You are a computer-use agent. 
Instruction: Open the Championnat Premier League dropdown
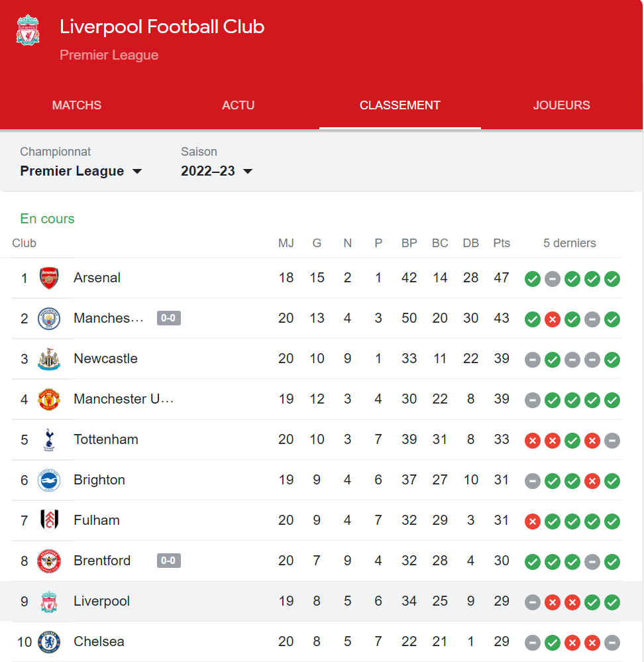(81, 171)
